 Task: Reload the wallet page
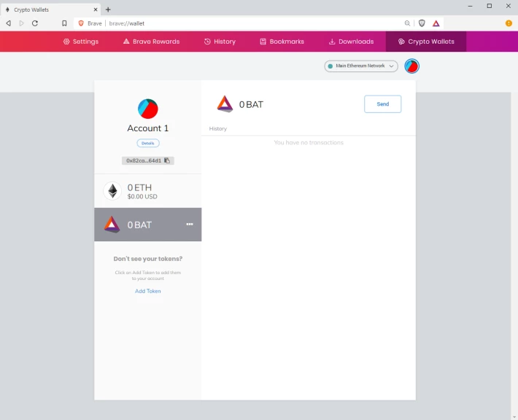click(x=35, y=23)
